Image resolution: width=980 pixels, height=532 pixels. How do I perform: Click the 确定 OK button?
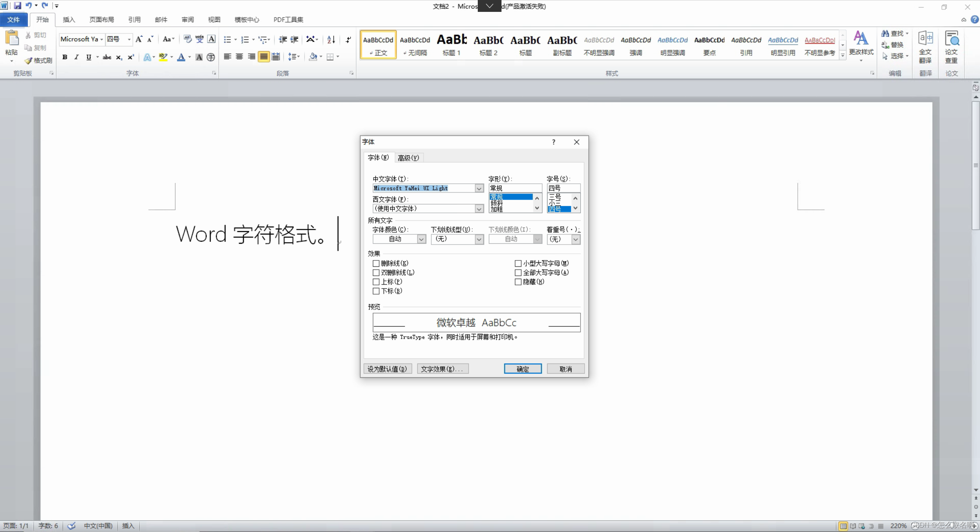coord(523,369)
